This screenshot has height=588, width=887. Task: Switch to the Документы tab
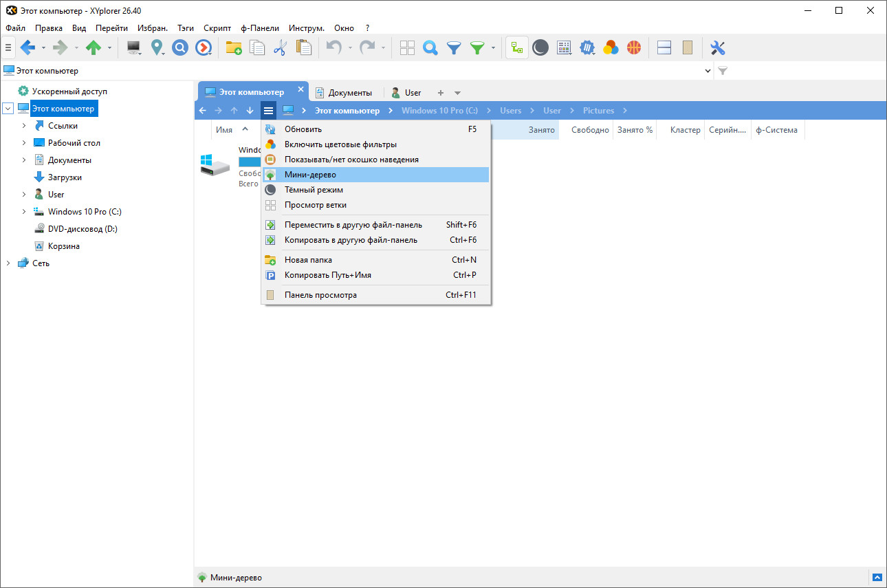click(343, 93)
